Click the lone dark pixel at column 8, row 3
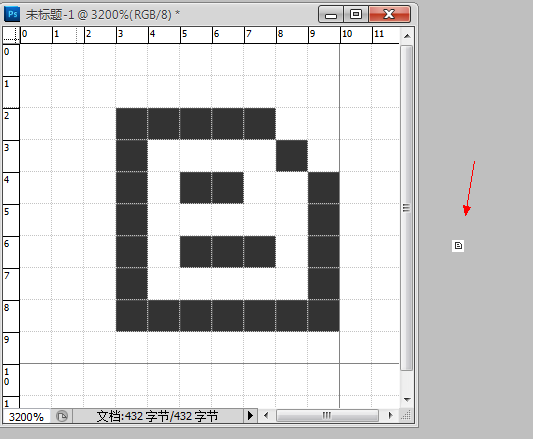The width and height of the screenshot is (533, 439). pyautogui.click(x=292, y=156)
